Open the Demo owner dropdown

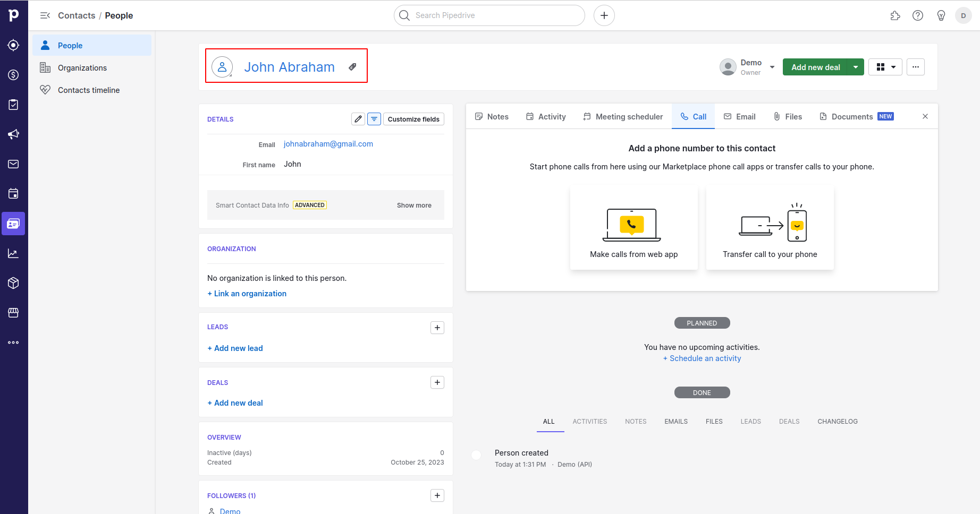pyautogui.click(x=772, y=67)
